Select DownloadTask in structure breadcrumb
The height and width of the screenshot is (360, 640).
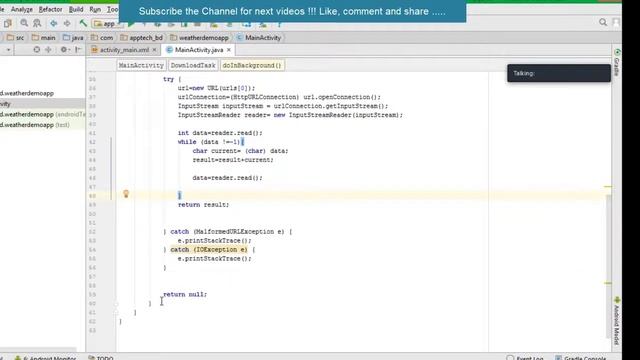193,65
